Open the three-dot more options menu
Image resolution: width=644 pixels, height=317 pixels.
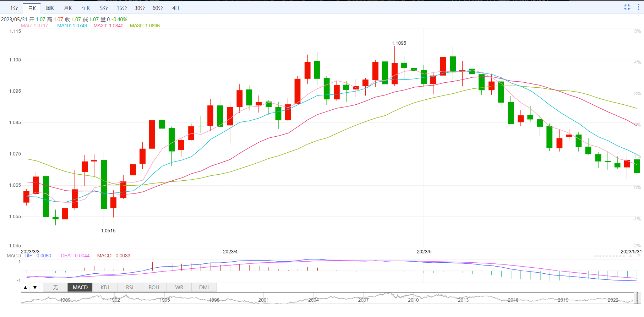point(638,7)
